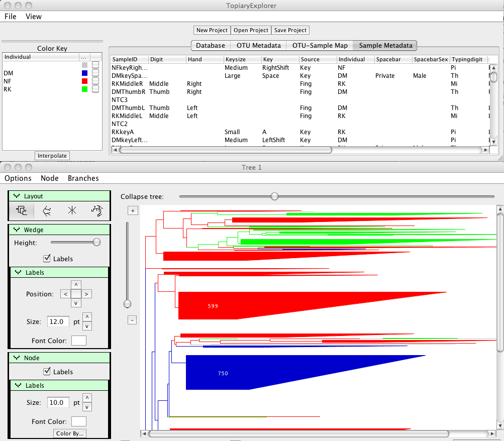
Task: Click the Collapse tree slider handle
Action: pos(274,196)
